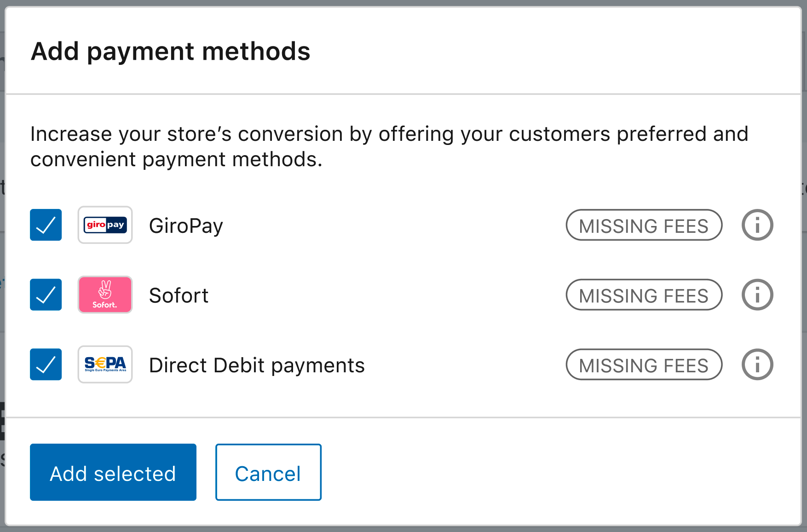Click the MISSING FEES badge for GiroPay
Image resolution: width=807 pixels, height=532 pixels.
pos(644,225)
